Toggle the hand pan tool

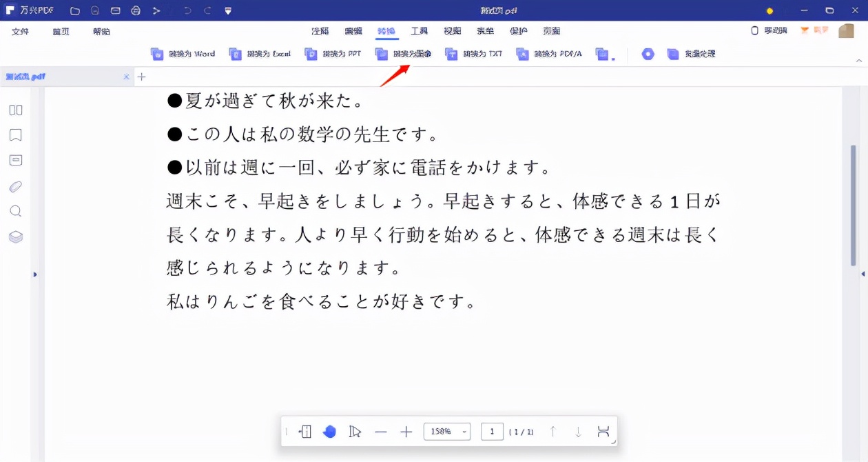329,432
